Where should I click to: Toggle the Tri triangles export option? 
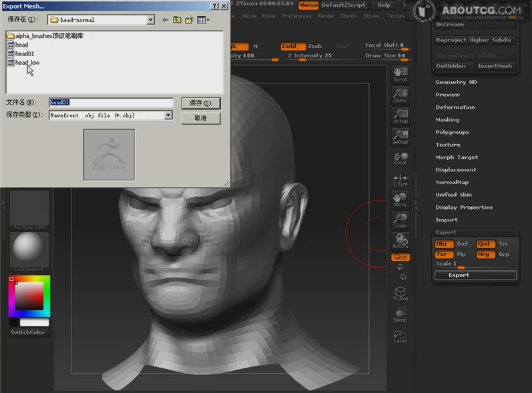pyautogui.click(x=503, y=244)
